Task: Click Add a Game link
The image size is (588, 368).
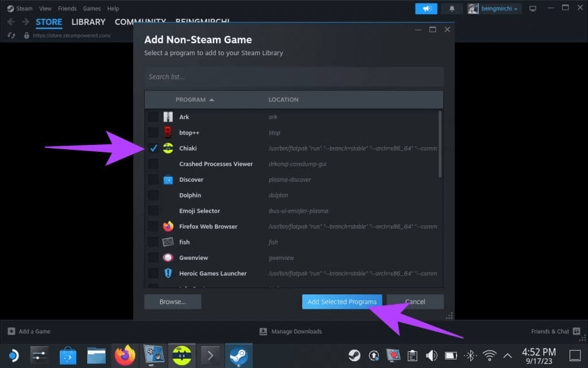Action: (29, 331)
